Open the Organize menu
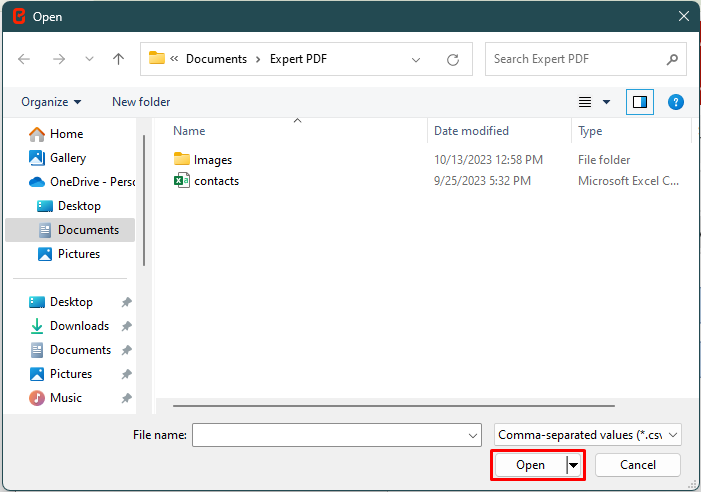 click(51, 102)
